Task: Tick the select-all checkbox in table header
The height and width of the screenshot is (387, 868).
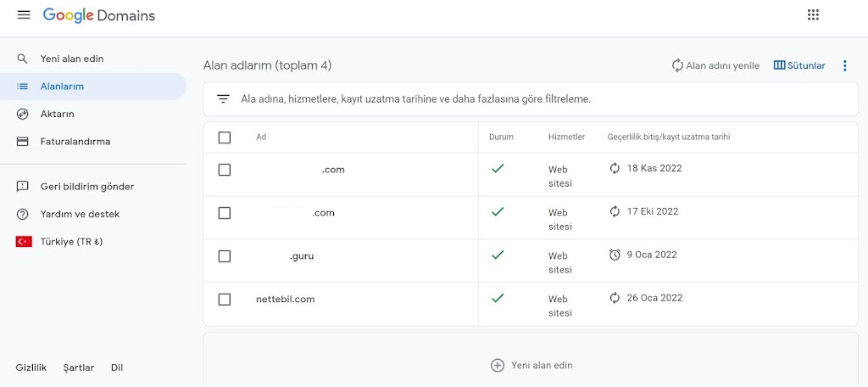Action: coord(225,137)
